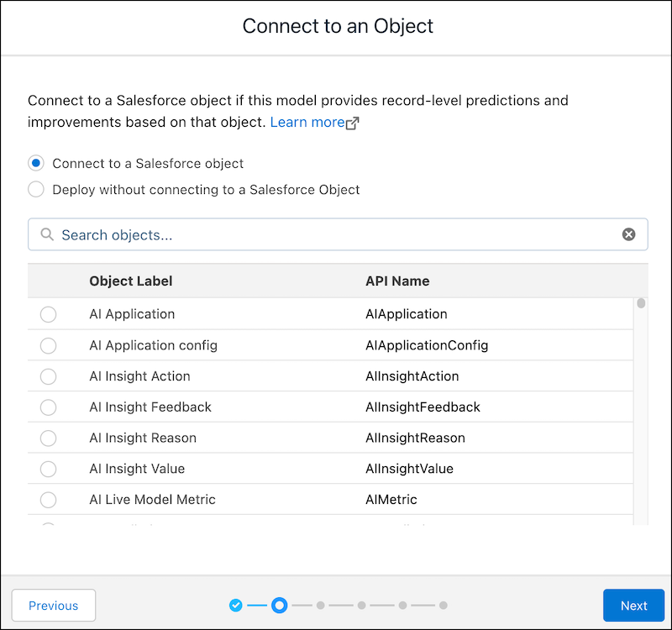The width and height of the screenshot is (672, 630).
Task: Click the third step dot in progress indicator
Action: point(321,605)
